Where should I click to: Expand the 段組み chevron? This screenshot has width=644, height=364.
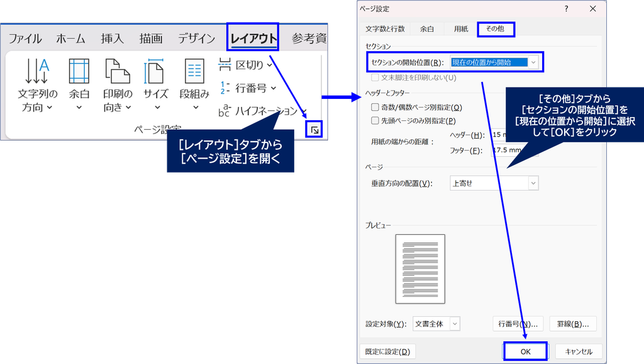(196, 107)
